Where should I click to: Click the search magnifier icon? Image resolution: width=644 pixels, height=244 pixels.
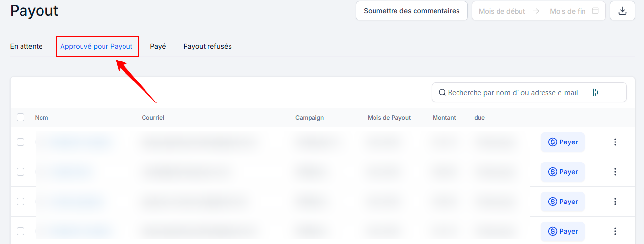pos(442,92)
